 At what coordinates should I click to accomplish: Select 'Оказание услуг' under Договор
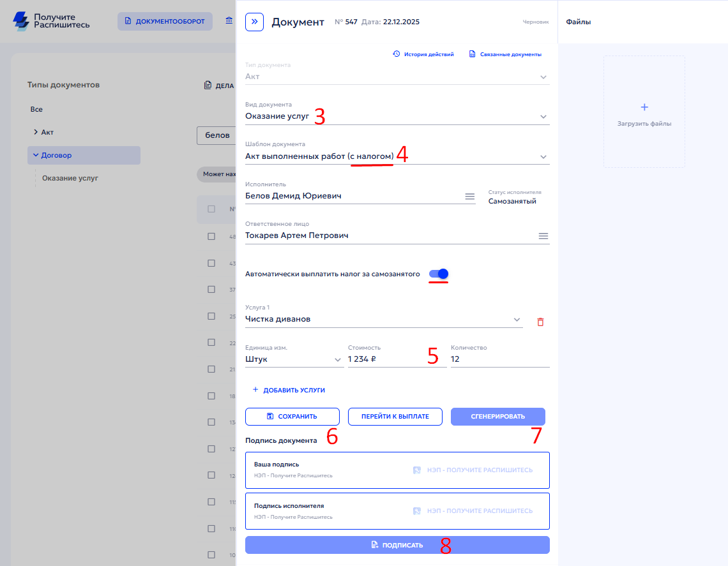click(70, 178)
